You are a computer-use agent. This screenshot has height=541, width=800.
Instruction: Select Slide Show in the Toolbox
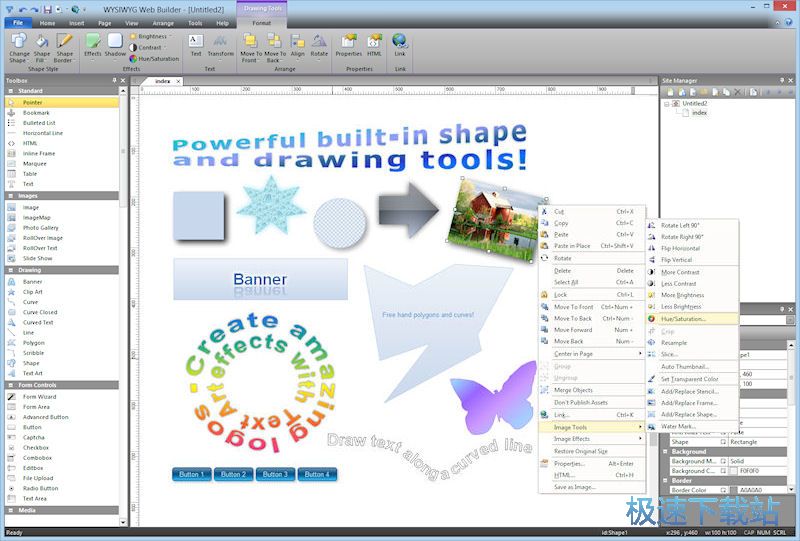pyautogui.click(x=62, y=258)
